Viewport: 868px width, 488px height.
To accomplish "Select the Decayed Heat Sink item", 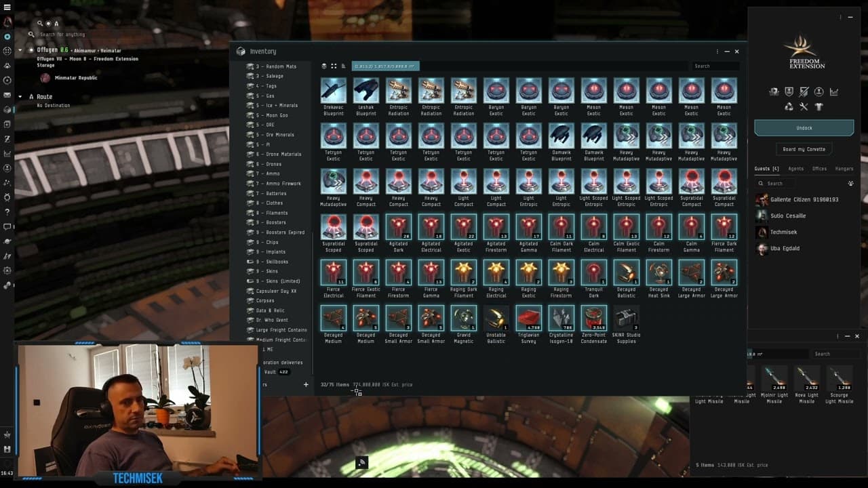I will [659, 279].
